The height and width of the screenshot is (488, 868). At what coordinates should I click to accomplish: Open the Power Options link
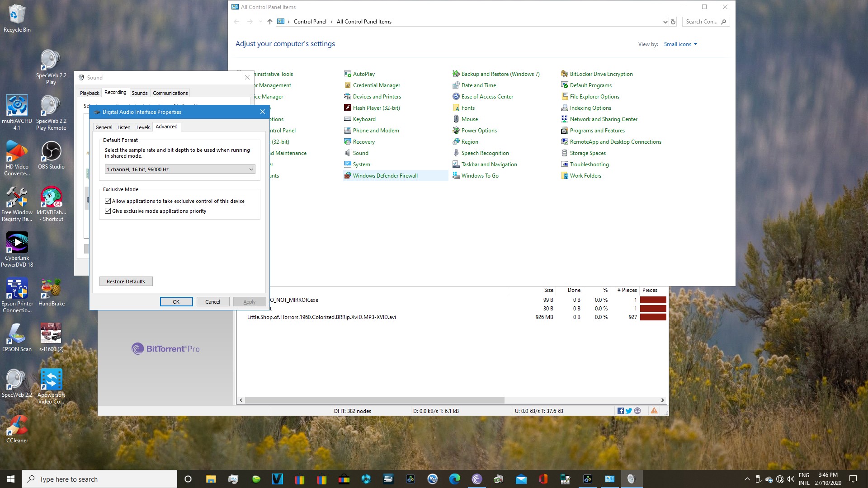(x=479, y=131)
